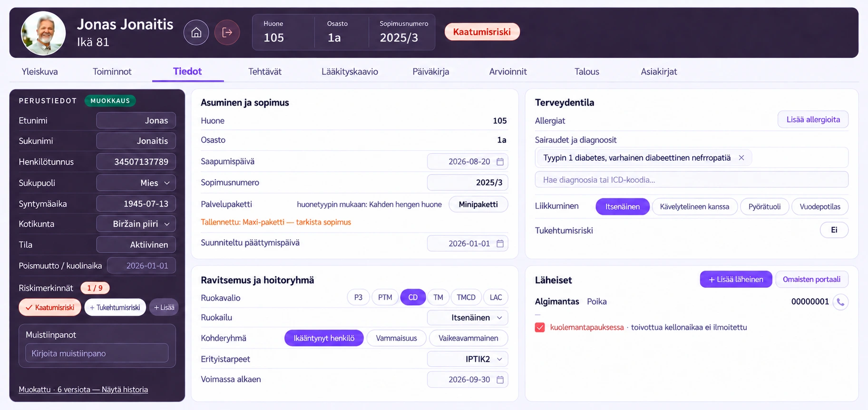Click the Sopimusnumero field showing 2025/3
This screenshot has width=868, height=410.
pos(468,183)
